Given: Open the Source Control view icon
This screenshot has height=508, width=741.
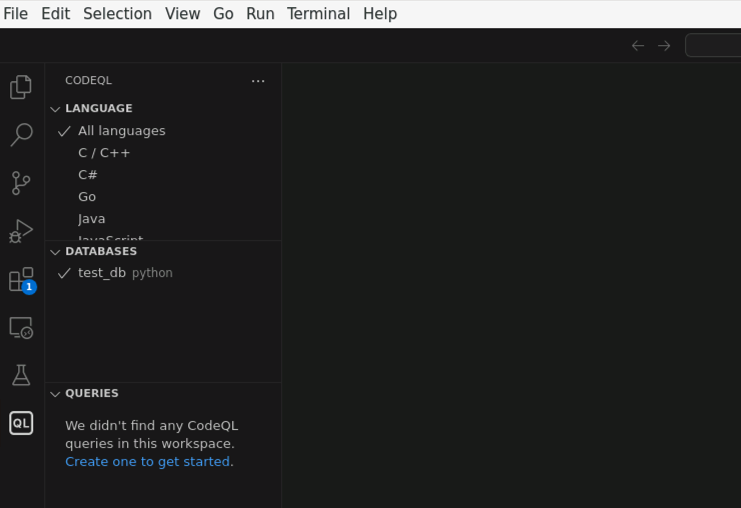Looking at the screenshot, I should click(x=21, y=183).
